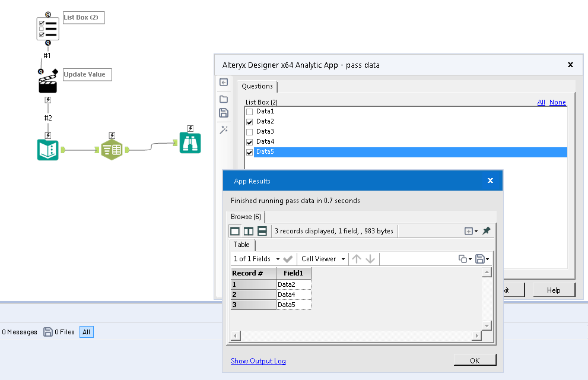Click the Update Value annotation label

pyautogui.click(x=87, y=74)
